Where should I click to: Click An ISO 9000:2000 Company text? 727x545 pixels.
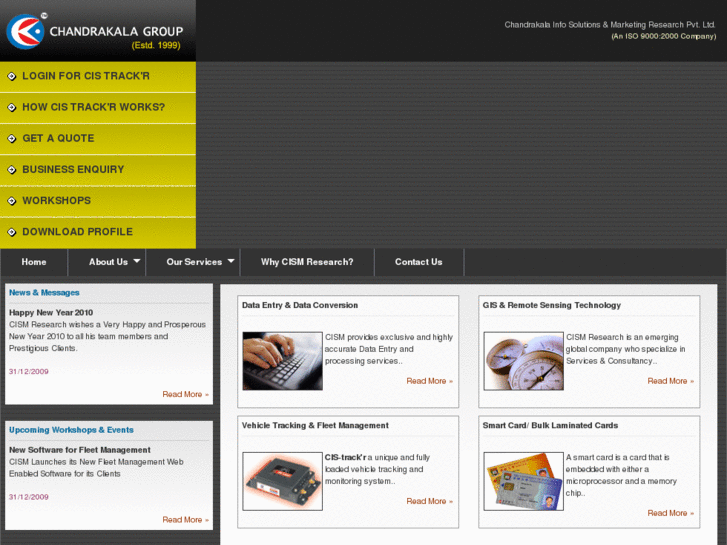663,36
